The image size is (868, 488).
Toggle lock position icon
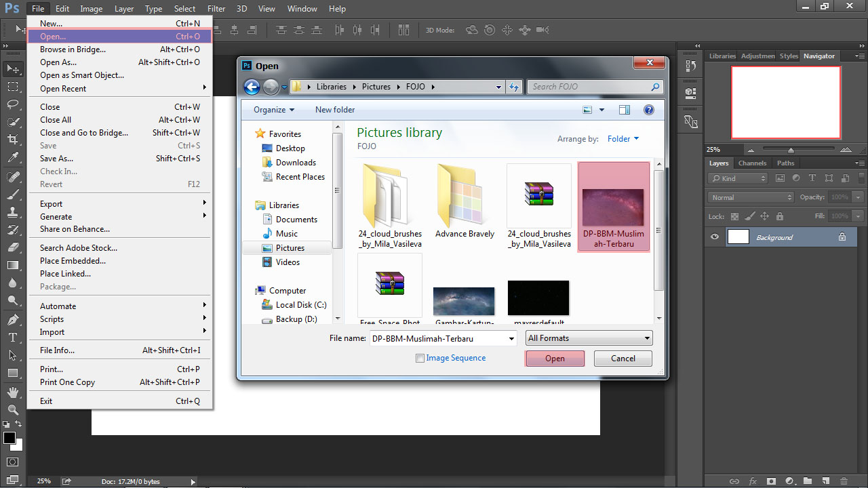click(764, 216)
